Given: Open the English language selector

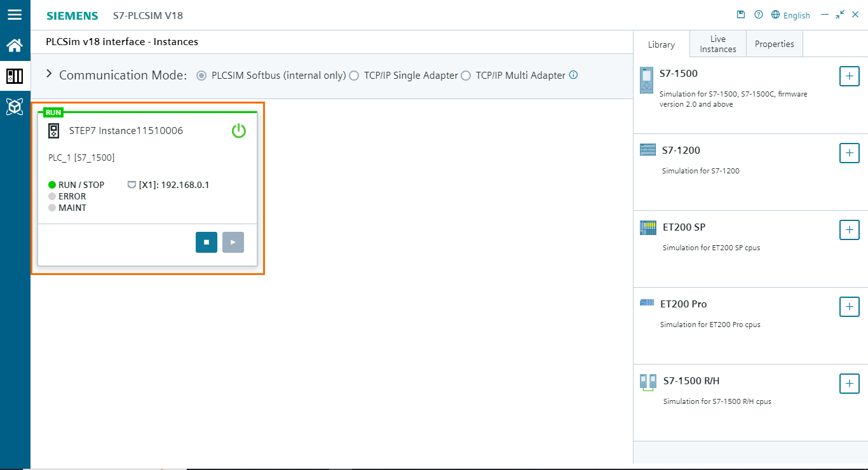Looking at the screenshot, I should coord(791,15).
